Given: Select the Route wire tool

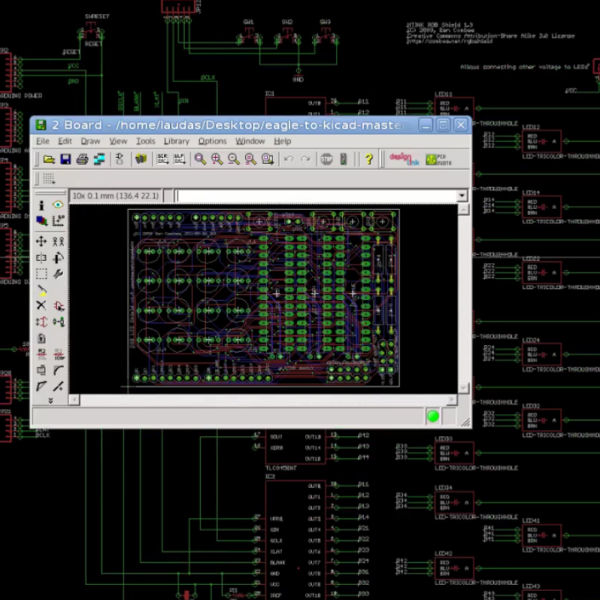Looking at the screenshot, I should tap(59, 386).
